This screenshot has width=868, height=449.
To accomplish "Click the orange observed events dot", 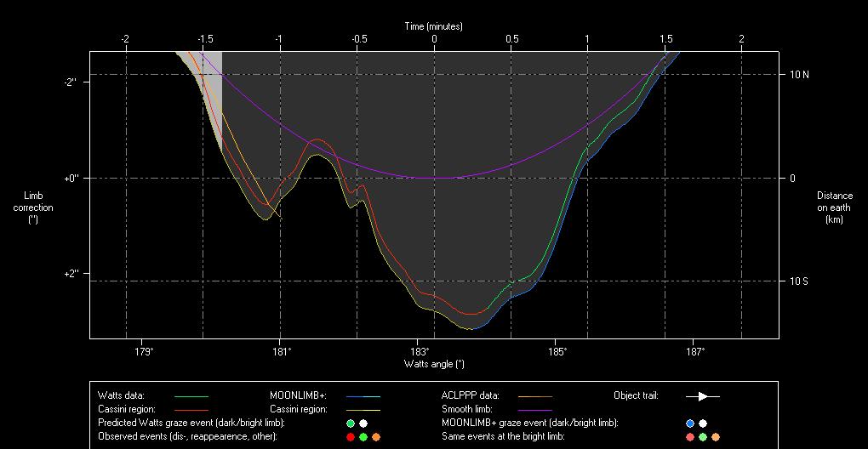I will [x=375, y=437].
